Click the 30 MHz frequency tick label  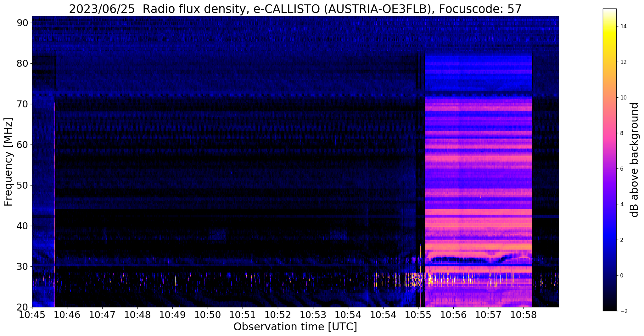click(x=23, y=266)
